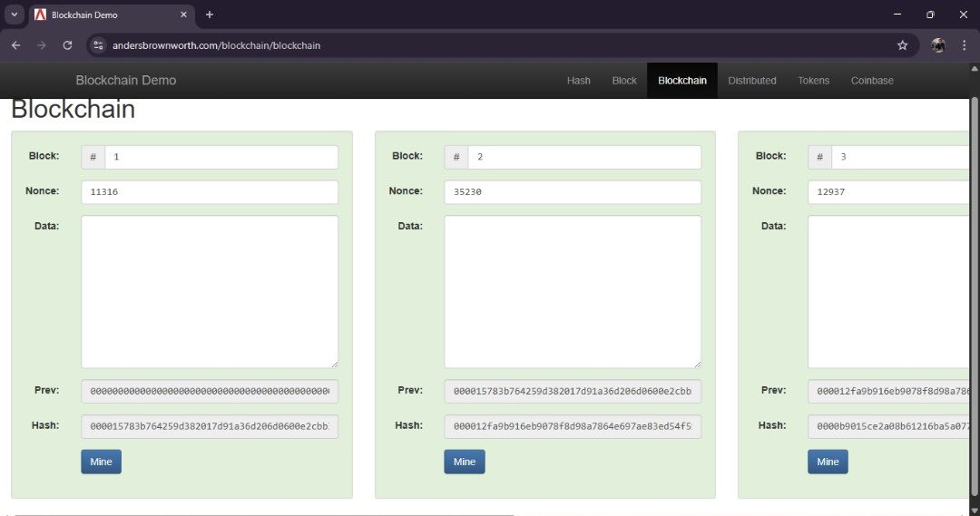The height and width of the screenshot is (516, 980).
Task: Click into block 2's Data textarea
Action: tap(573, 292)
